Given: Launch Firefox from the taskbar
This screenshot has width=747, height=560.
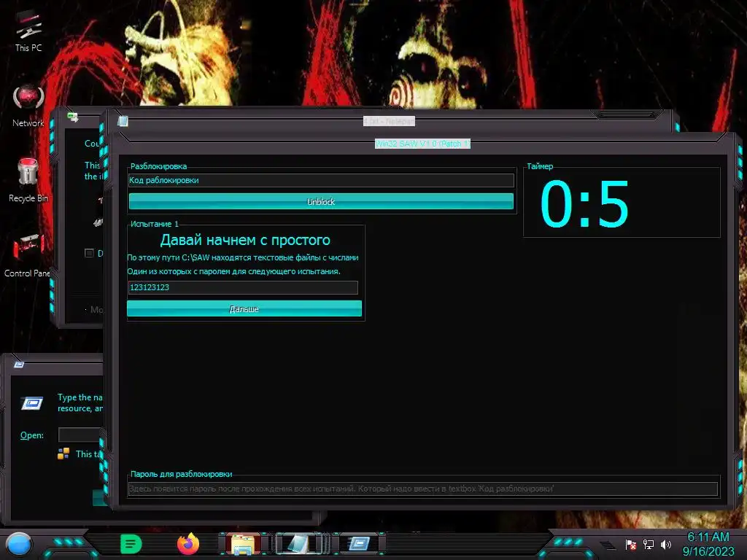Looking at the screenshot, I should click(188, 544).
